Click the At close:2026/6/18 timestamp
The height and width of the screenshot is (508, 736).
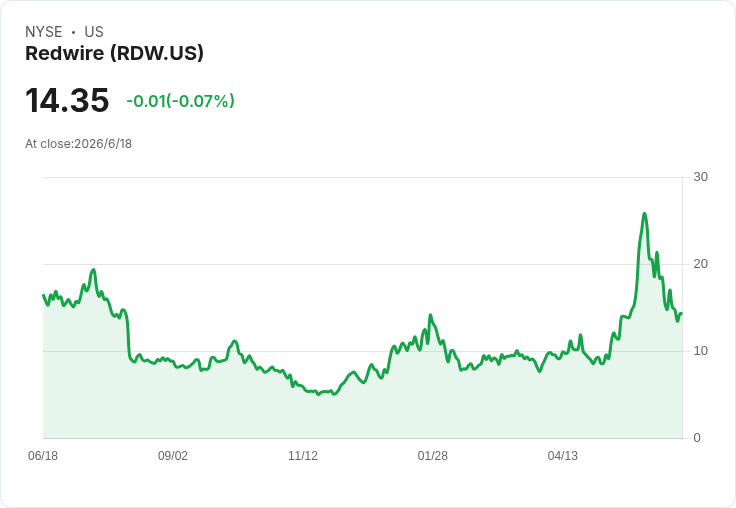pos(78,144)
